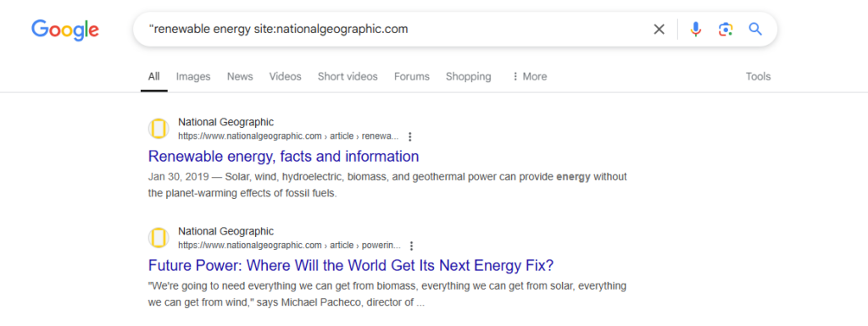Switch to the News tab

pos(240,77)
